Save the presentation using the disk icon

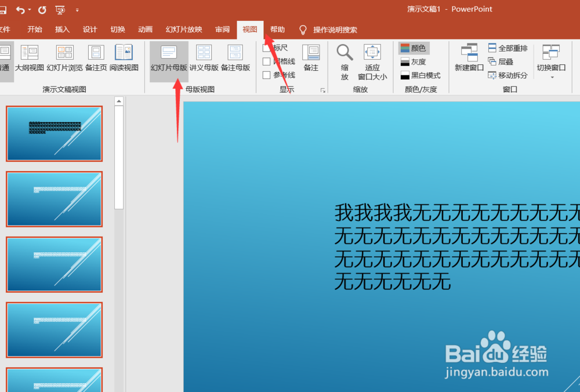[x=2, y=10]
